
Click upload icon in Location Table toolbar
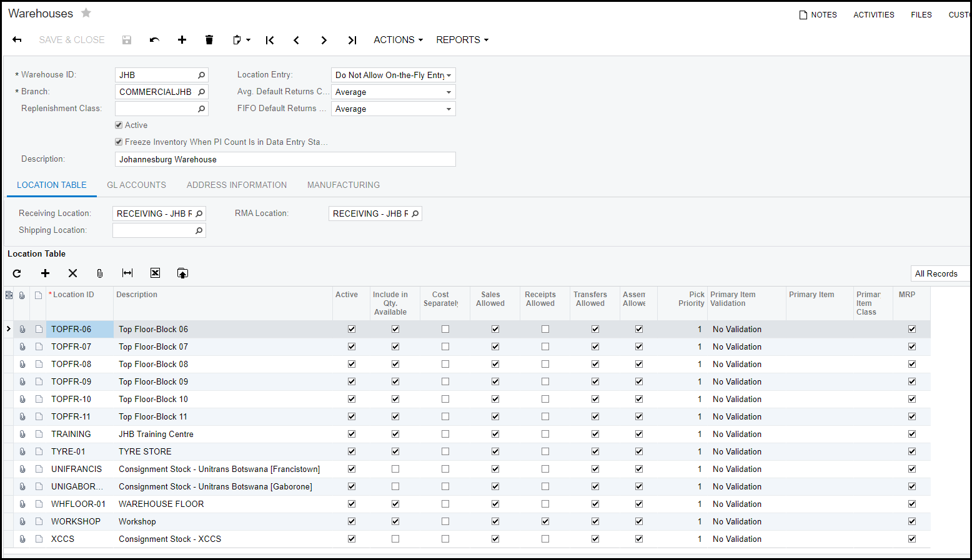tap(182, 273)
